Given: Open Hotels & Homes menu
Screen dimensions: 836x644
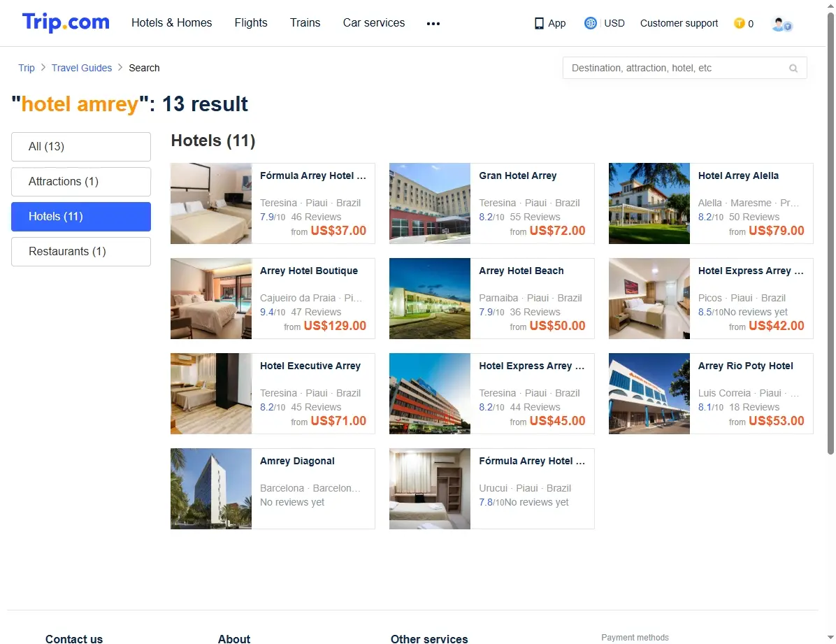Looking at the screenshot, I should coord(172,23).
